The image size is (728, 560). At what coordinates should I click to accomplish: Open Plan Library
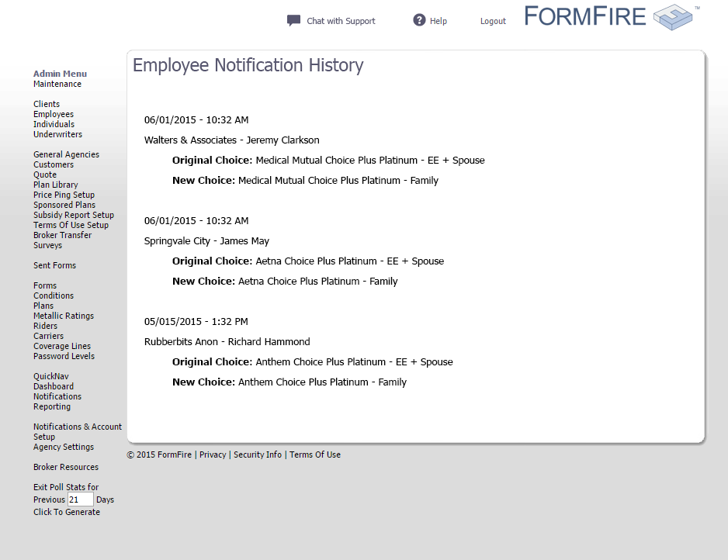56,185
